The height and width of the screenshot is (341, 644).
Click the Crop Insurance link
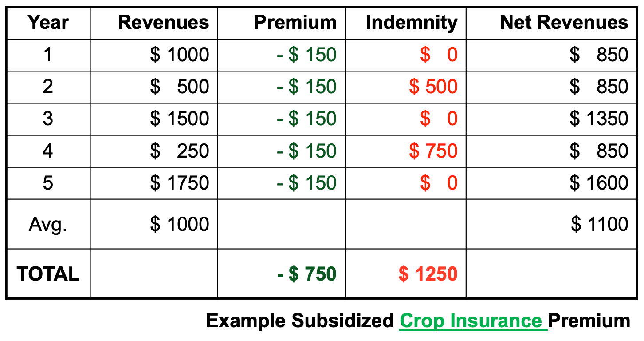pyautogui.click(x=473, y=321)
